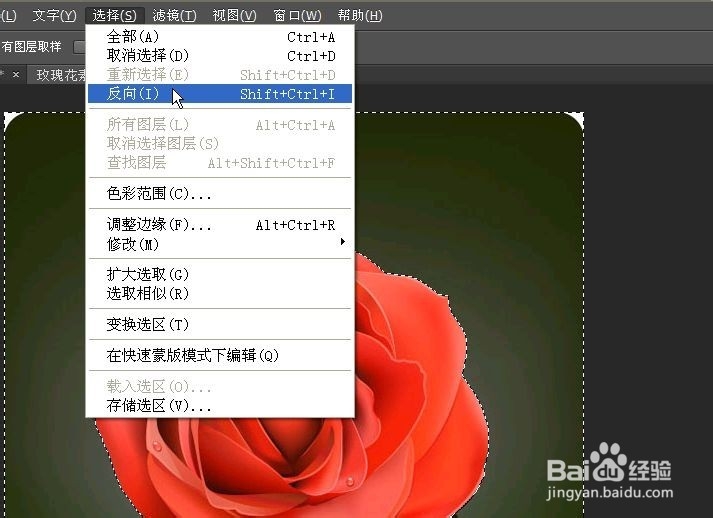This screenshot has height=518, width=713.
Task: Close the left document tab with the x
Action: pyautogui.click(x=16, y=74)
